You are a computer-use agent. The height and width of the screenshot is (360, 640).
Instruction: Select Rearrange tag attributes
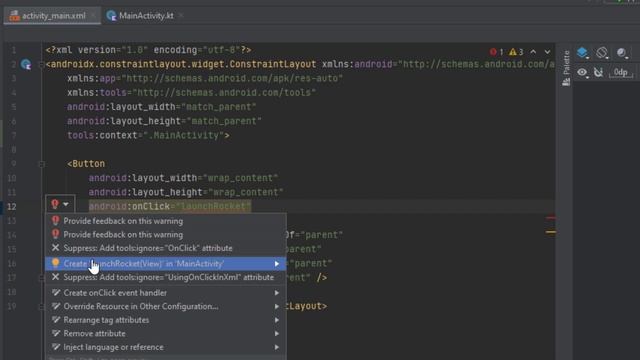pos(166,320)
